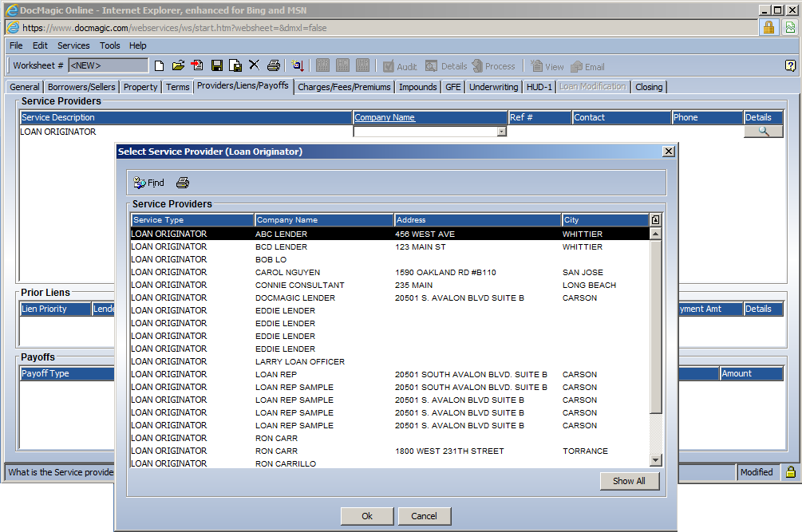This screenshot has height=532, width=802.
Task: Start Process from the toolbar
Action: (494, 66)
